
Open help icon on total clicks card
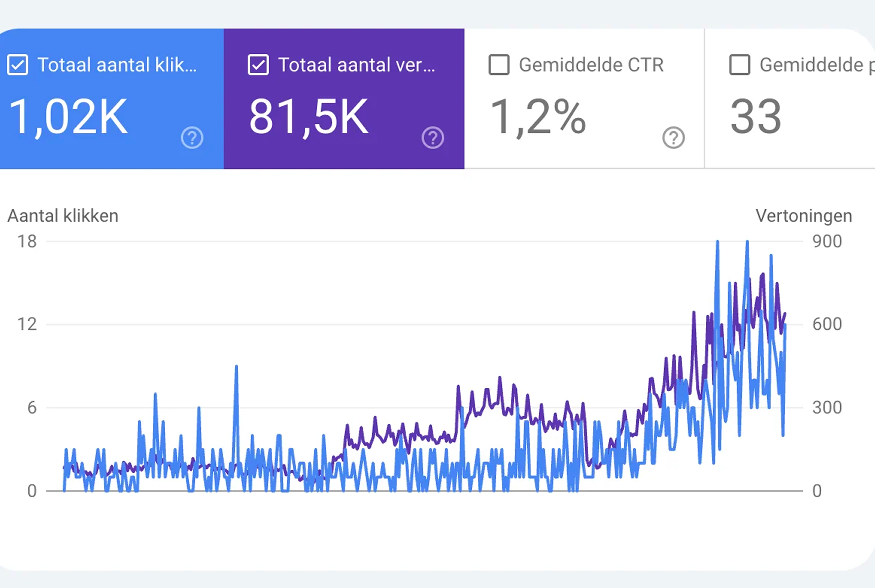(192, 138)
